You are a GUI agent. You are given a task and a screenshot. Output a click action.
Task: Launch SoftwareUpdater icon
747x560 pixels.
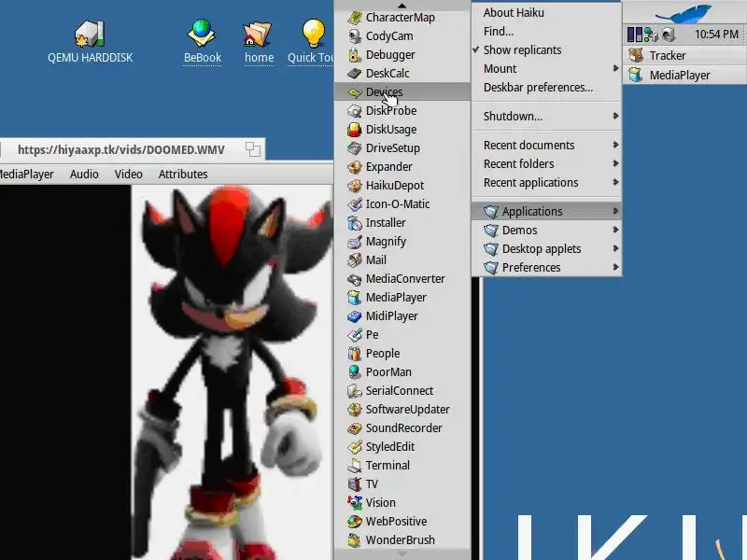355,410
